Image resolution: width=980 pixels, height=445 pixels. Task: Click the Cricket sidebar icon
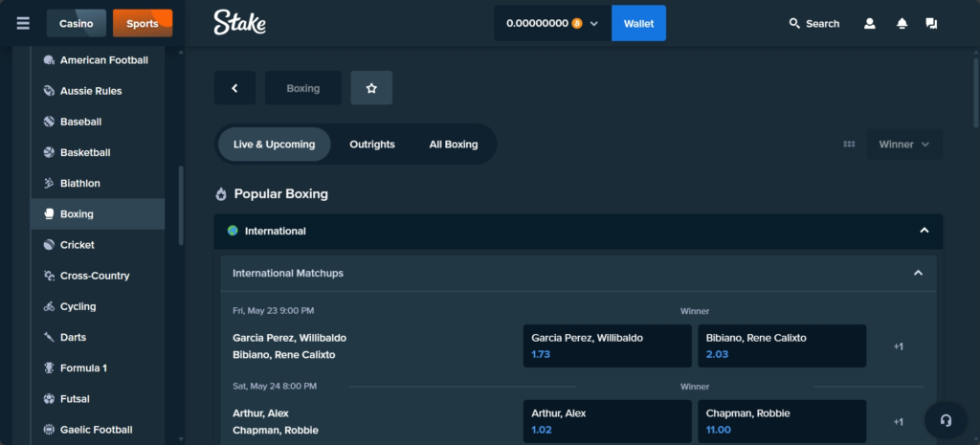tap(49, 245)
